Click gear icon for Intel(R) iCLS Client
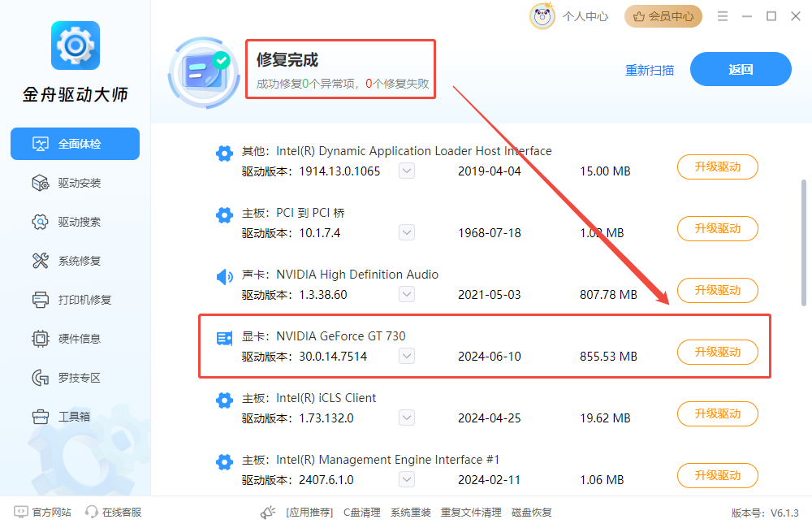812x528 pixels. point(224,400)
